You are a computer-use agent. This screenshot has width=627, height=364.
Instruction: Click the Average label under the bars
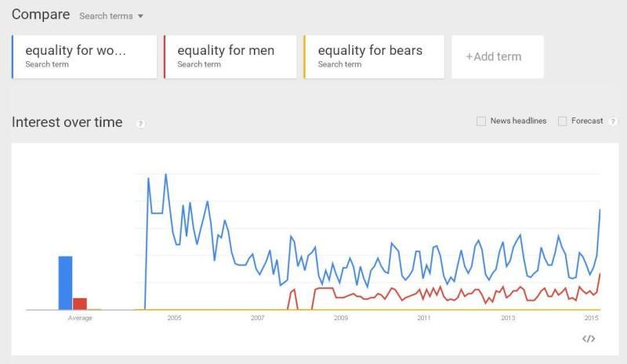point(80,318)
